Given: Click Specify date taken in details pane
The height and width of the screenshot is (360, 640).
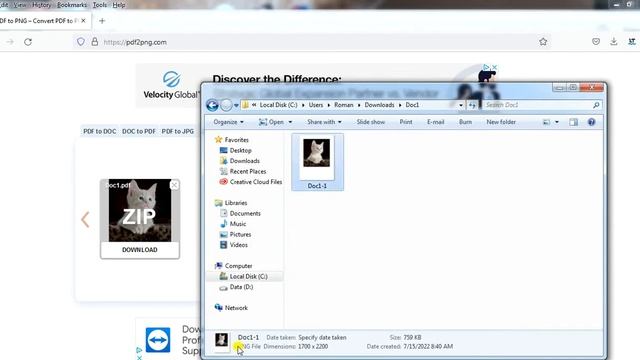Looking at the screenshot, I should click(322, 338).
